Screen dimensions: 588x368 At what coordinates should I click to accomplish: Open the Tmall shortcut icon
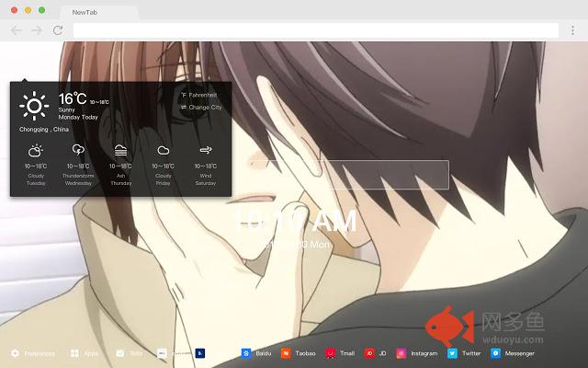tap(330, 353)
